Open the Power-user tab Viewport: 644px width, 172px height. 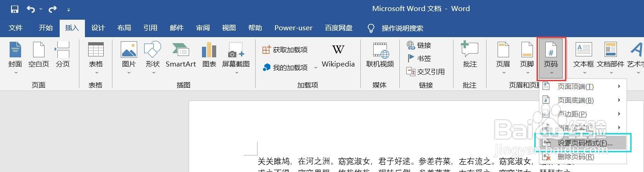coord(293,28)
